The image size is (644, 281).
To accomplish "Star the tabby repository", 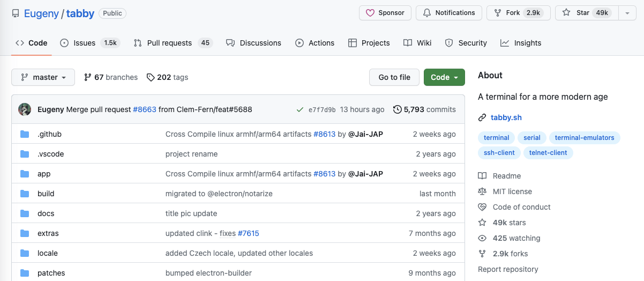I will [587, 13].
